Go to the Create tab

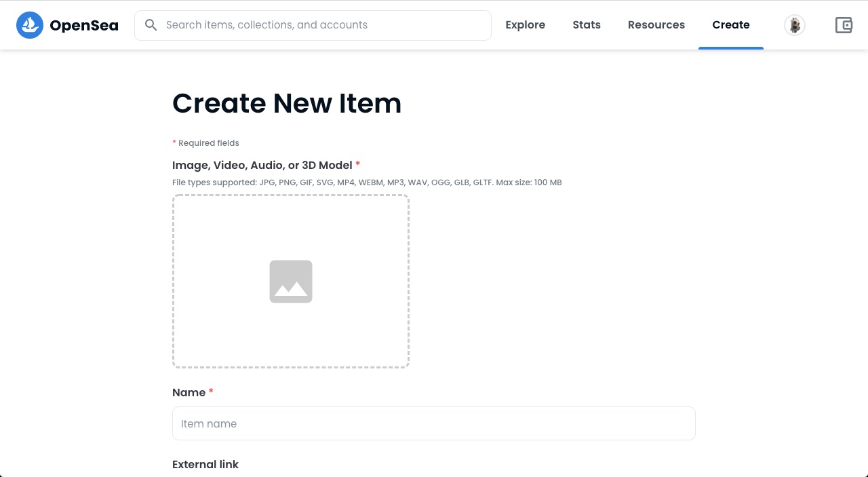point(731,25)
